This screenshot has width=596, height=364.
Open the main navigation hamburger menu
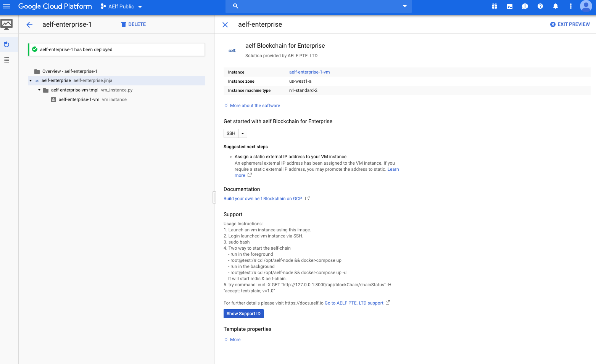tap(6, 6)
